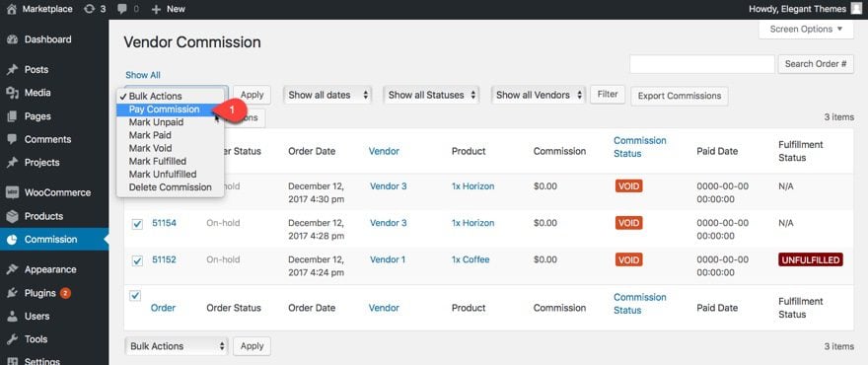Click the Marketplace home icon
The height and width of the screenshot is (365, 868).
[x=12, y=9]
